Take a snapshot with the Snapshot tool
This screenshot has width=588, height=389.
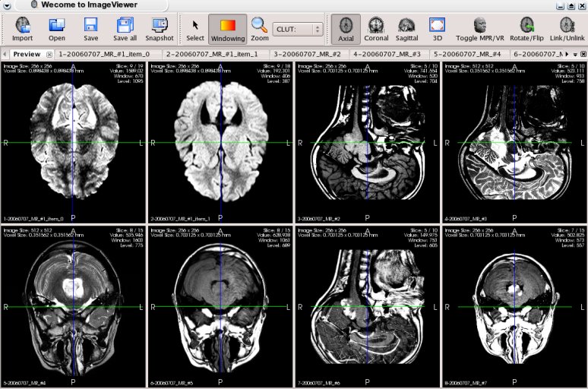pos(160,29)
